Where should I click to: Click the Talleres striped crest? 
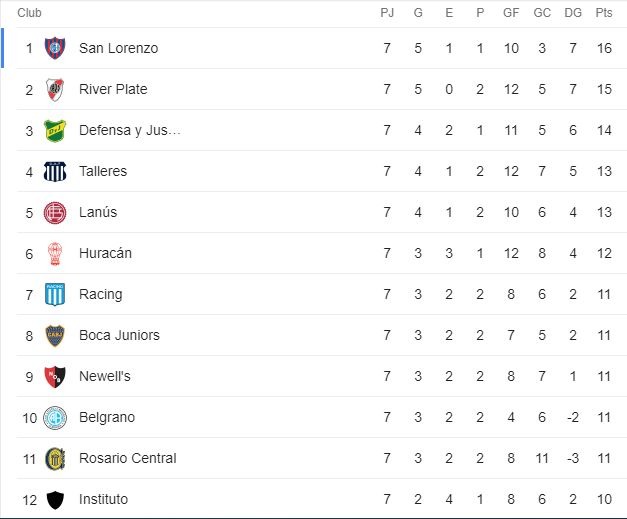coord(55,172)
